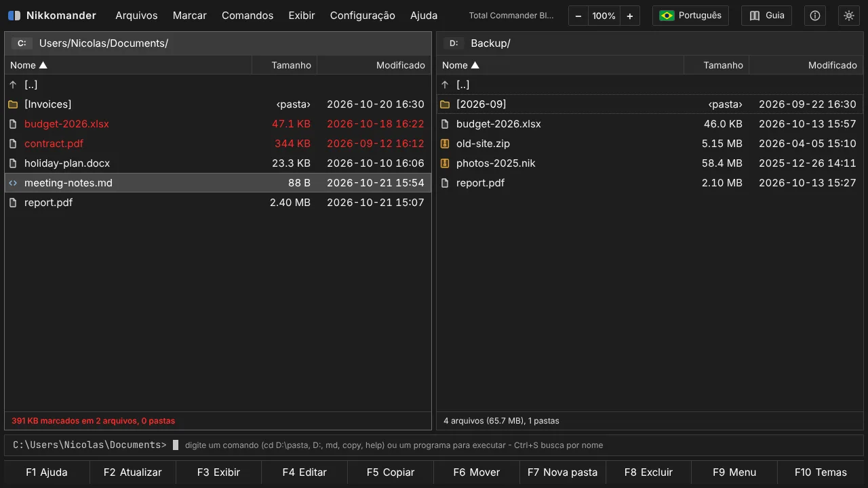This screenshot has height=488, width=868.
Task: Click the contract.pdf file icon
Action: tap(13, 144)
